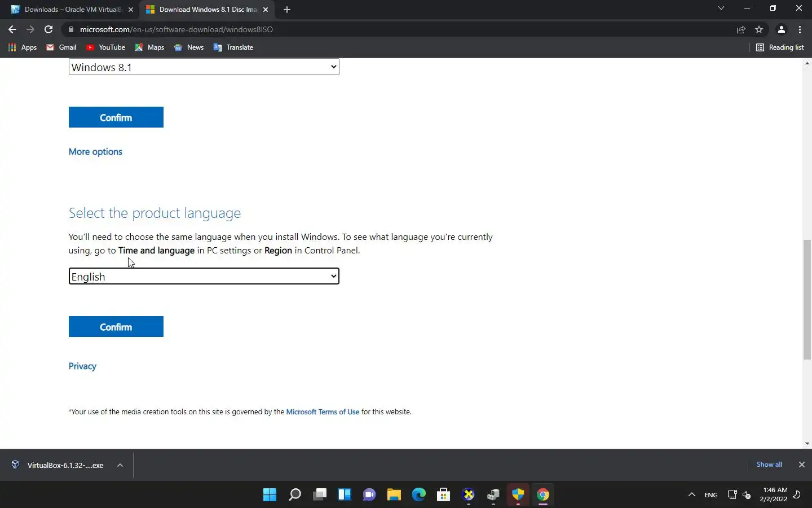This screenshot has width=812, height=508.
Task: Reload the current page
Action: [x=48, y=29]
